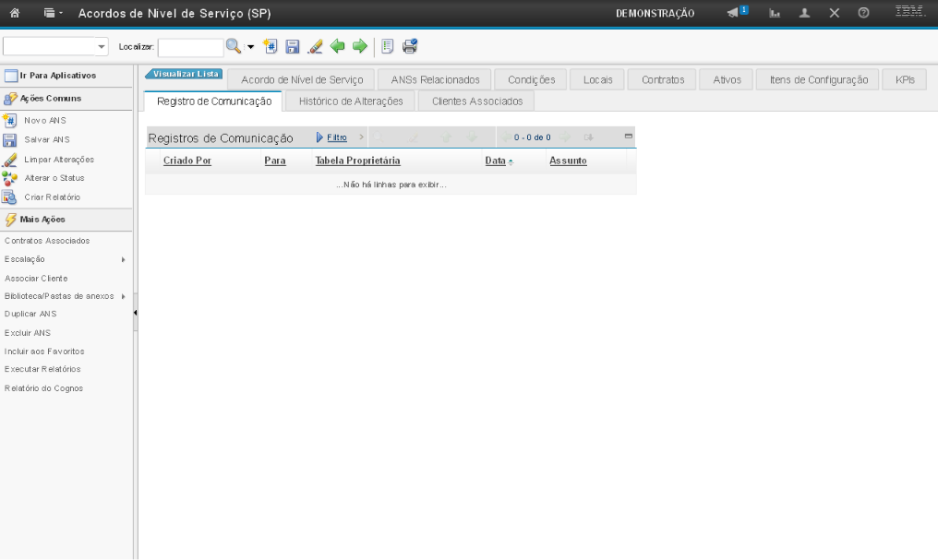Screen dimensions: 938x560
Task: Switch to the Histórico de Alterações tab
Action: point(351,101)
